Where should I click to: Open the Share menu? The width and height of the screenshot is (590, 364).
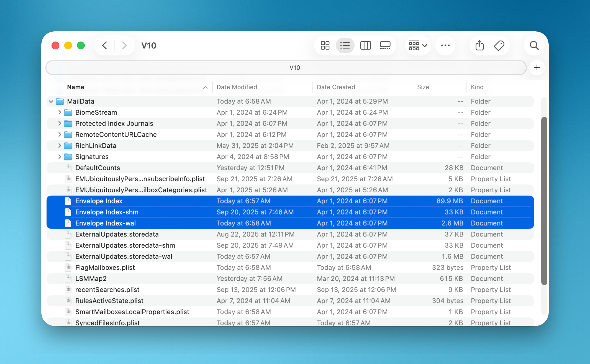(x=479, y=45)
